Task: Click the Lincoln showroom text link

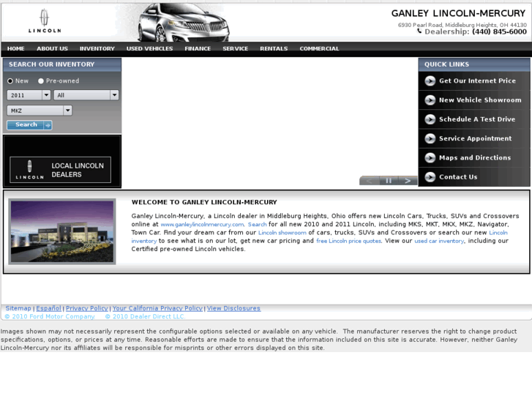Action: click(x=282, y=233)
